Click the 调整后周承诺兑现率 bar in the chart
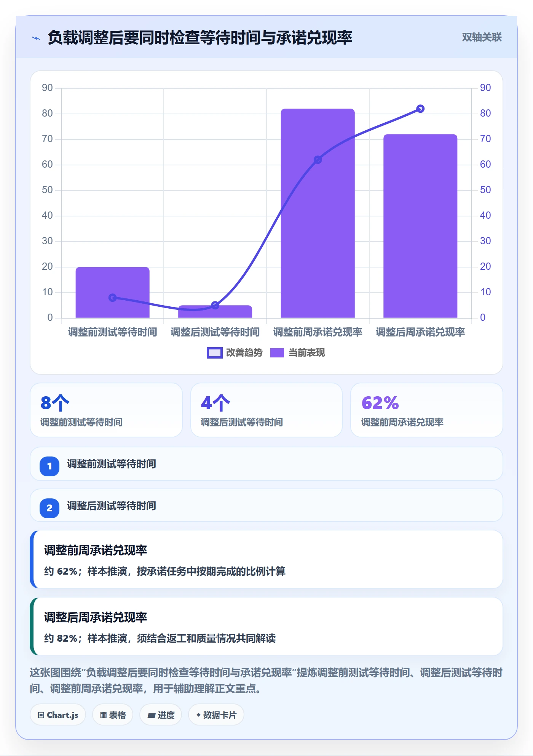Screen dimensions: 533x756 (420, 226)
